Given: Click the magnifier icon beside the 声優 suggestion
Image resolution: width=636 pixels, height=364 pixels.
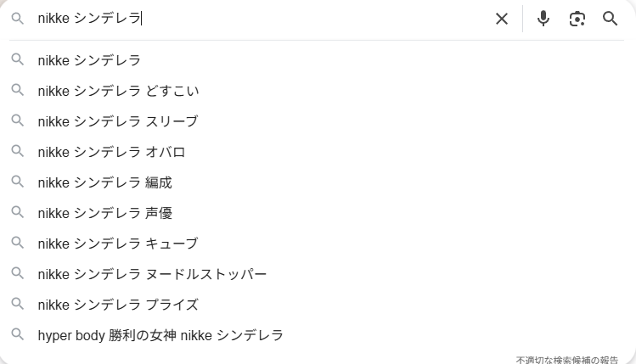Looking at the screenshot, I should pos(18,213).
